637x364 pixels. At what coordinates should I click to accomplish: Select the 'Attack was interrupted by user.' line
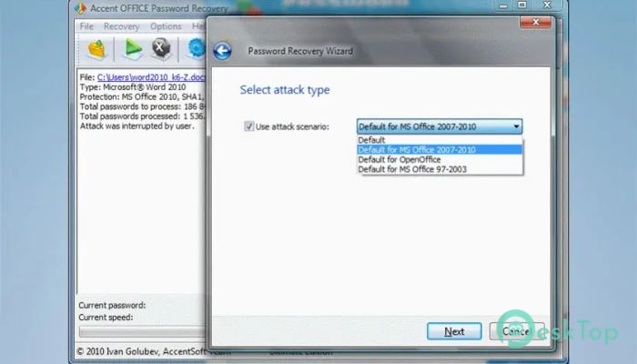point(136,126)
